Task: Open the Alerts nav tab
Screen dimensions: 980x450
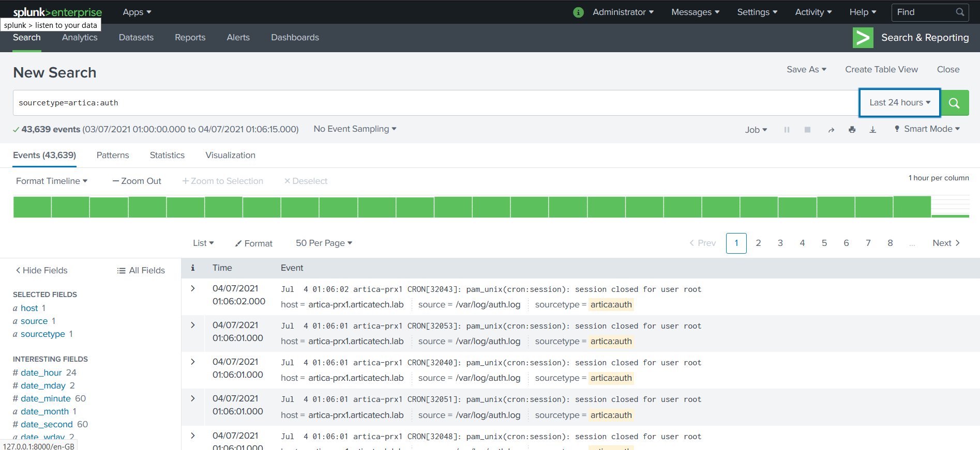Action: click(238, 37)
